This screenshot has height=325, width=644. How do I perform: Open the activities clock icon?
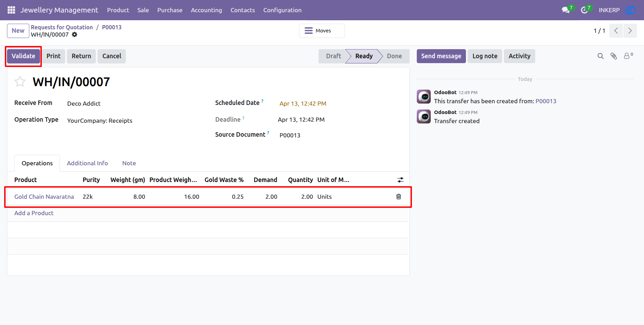[584, 10]
